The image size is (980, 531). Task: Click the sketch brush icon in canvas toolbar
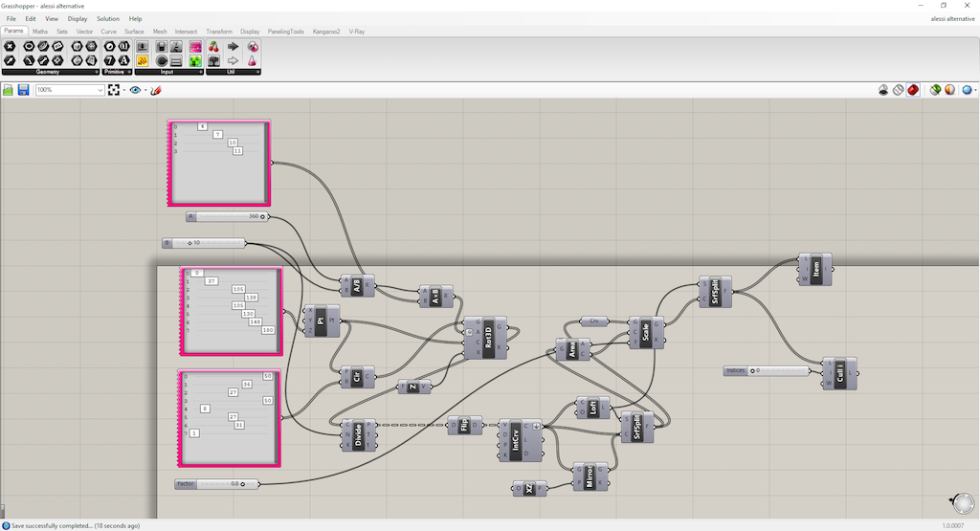[156, 90]
